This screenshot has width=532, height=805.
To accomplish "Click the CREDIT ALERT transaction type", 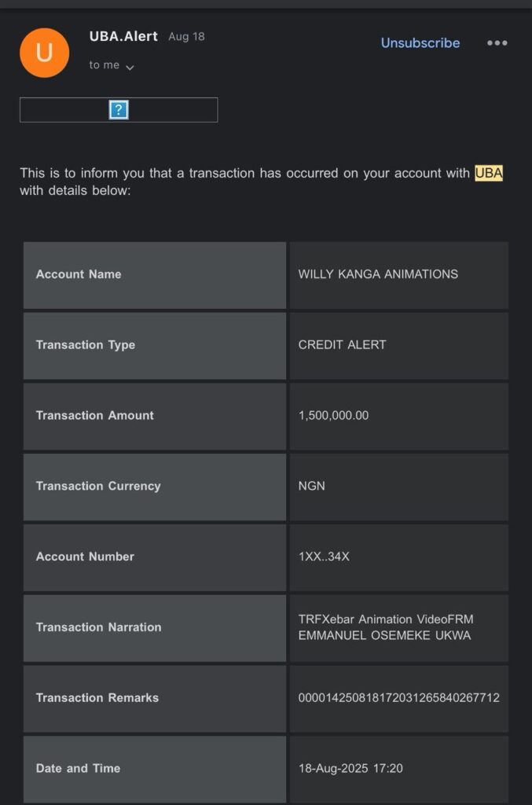I will (342, 345).
